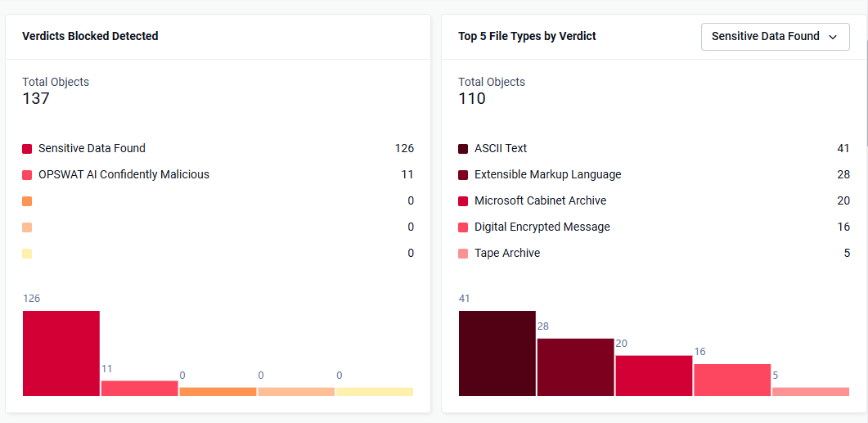The image size is (868, 423).
Task: Click the smallest pink bar labeled 5
Action: (811, 391)
